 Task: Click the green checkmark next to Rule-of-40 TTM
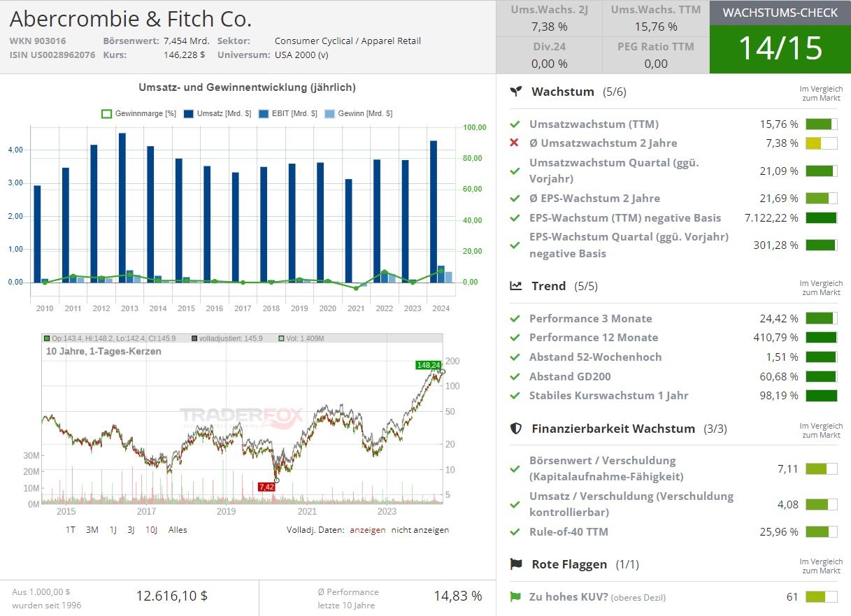pos(515,532)
